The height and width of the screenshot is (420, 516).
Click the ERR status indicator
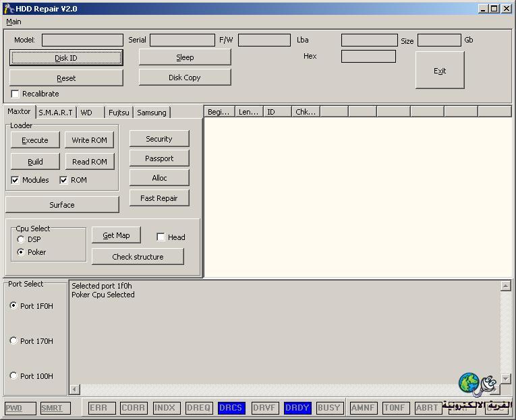click(102, 408)
